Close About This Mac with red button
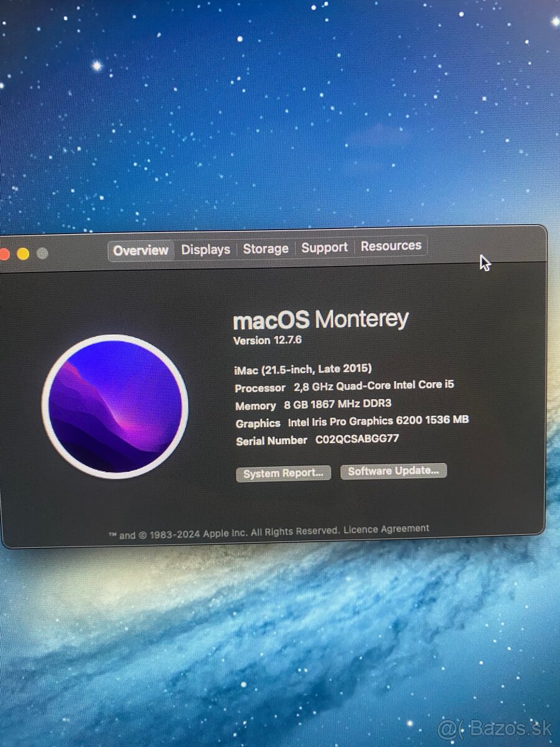This screenshot has width=560, height=747. point(4,253)
